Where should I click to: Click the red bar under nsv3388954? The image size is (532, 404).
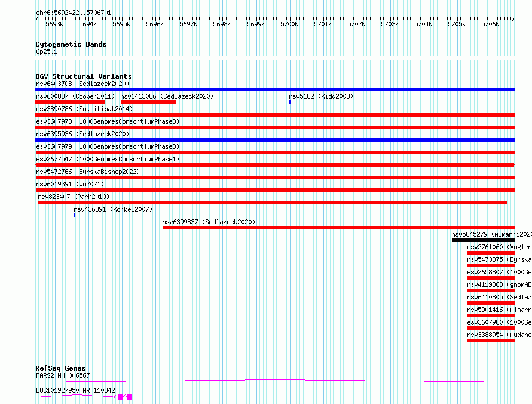point(491,341)
